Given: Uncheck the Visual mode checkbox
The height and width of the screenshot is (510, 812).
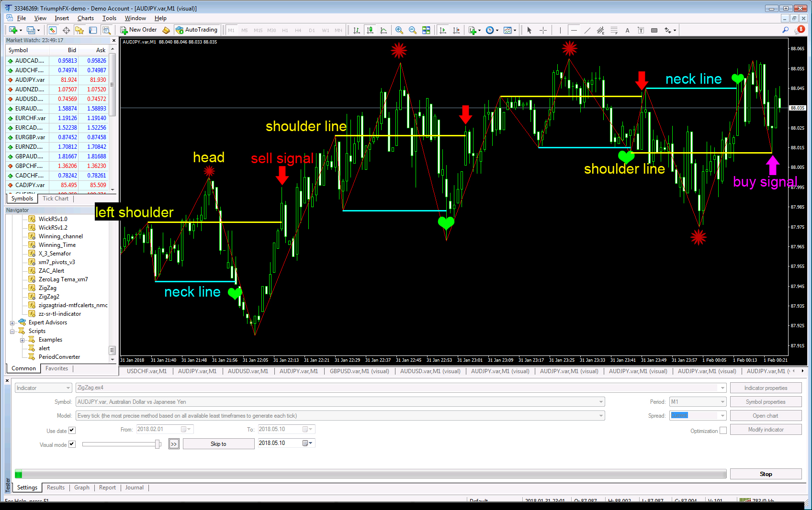Looking at the screenshot, I should pyautogui.click(x=72, y=444).
